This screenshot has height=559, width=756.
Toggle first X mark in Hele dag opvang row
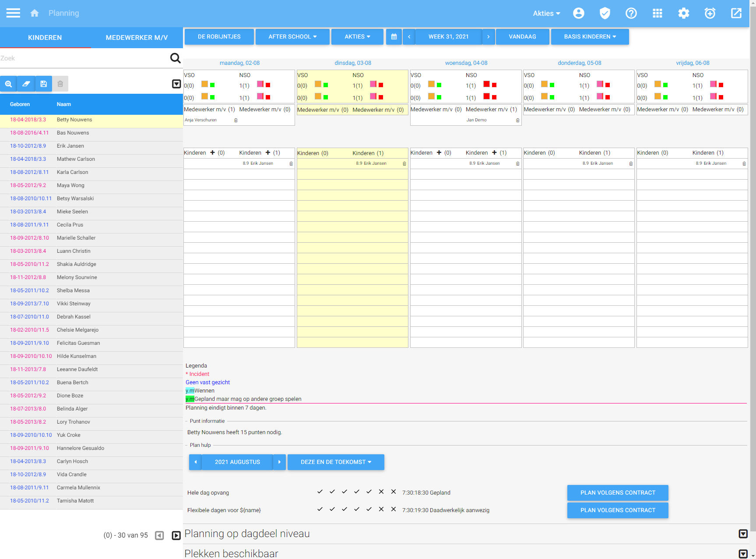click(381, 492)
